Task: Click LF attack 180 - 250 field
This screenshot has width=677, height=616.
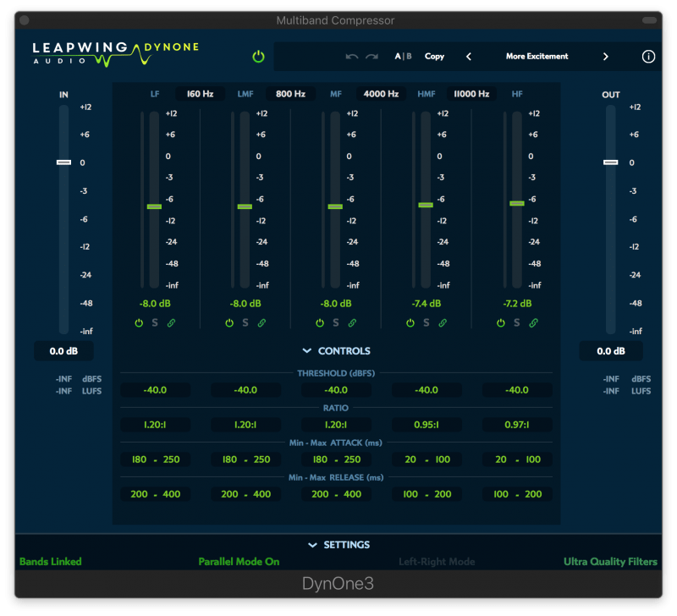Action: (x=155, y=459)
